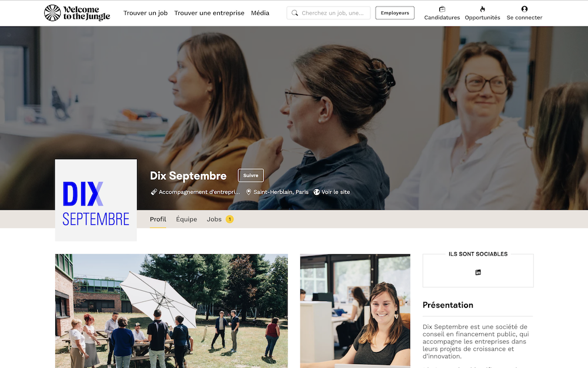Click the Welcome to the Jungle logo

77,13
